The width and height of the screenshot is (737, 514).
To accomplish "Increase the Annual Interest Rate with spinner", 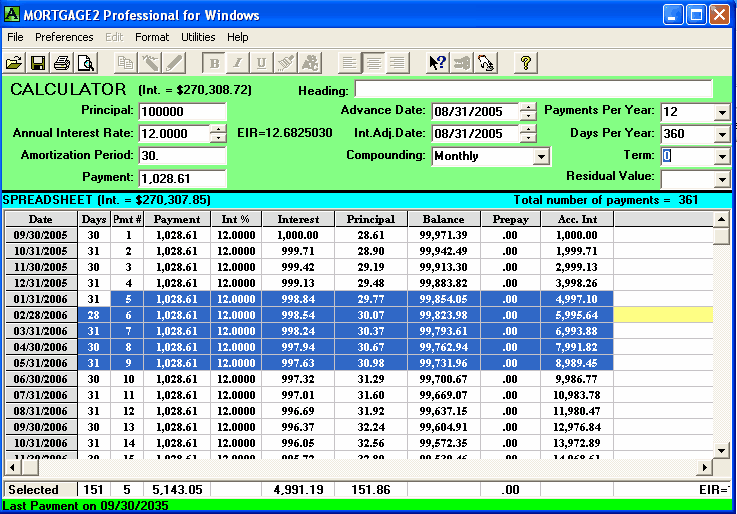I will point(218,129).
